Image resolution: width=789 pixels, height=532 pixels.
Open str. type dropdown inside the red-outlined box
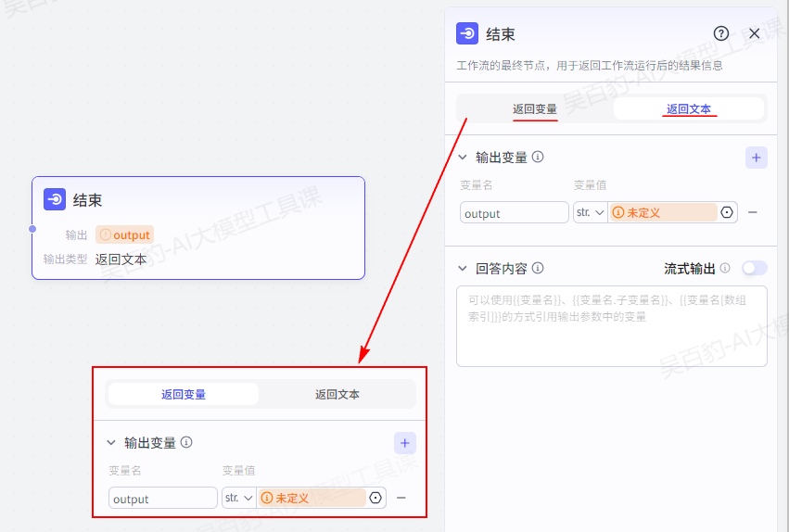pyautogui.click(x=238, y=498)
